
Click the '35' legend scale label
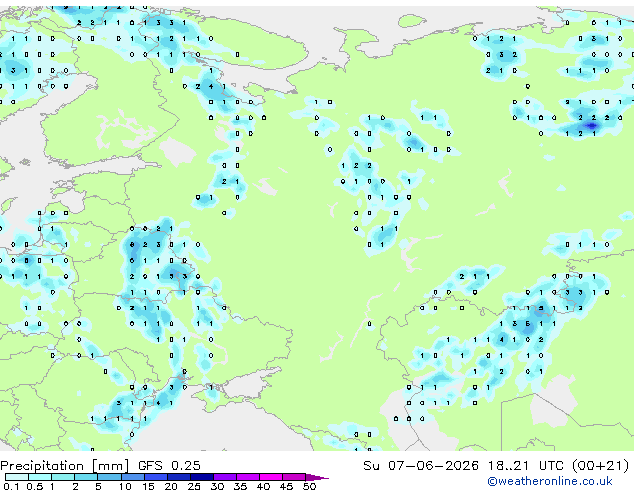point(240,486)
